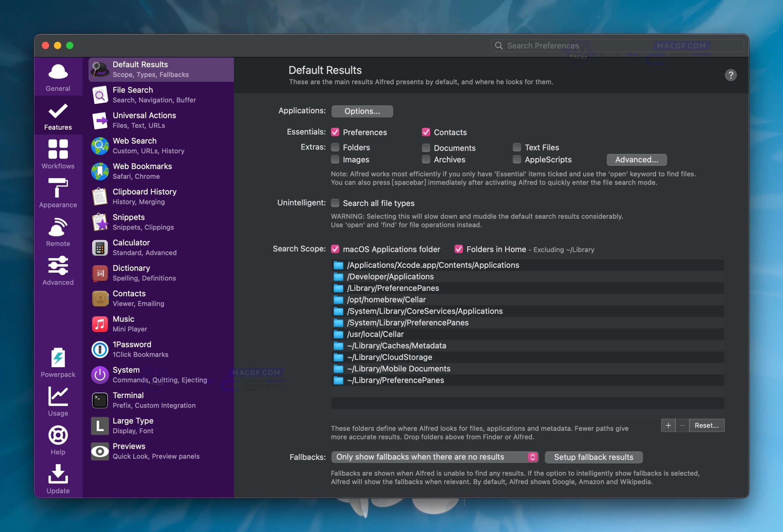Click the Update download icon

click(x=58, y=474)
